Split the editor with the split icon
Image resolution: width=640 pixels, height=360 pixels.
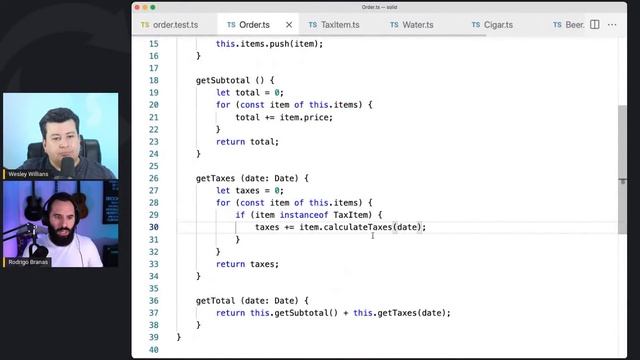coord(595,24)
